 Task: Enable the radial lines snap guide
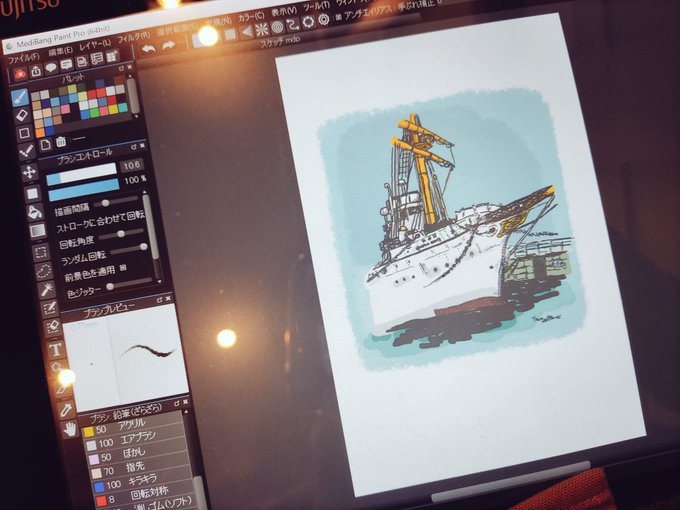click(x=262, y=29)
